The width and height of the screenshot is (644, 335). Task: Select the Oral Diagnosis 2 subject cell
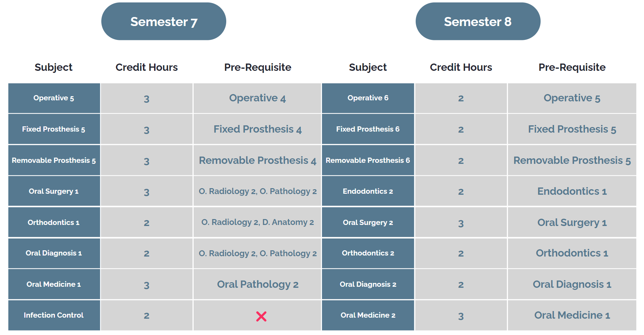tap(368, 284)
